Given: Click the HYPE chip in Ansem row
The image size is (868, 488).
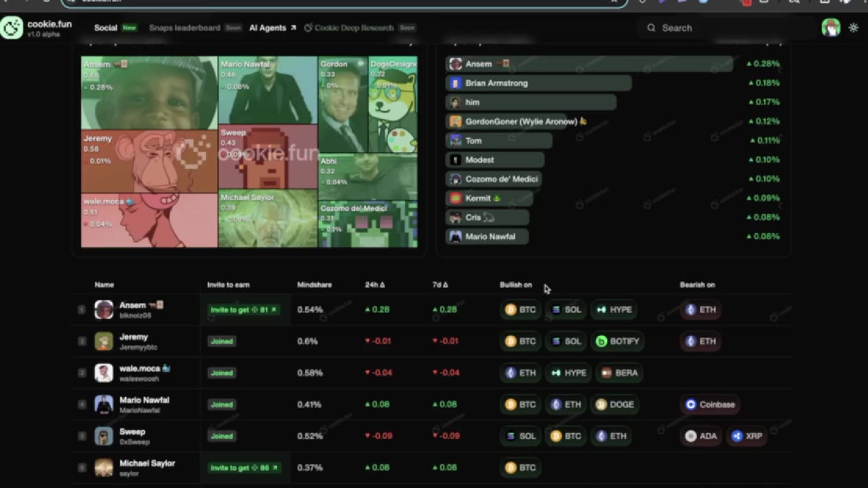Looking at the screenshot, I should pyautogui.click(x=614, y=310).
